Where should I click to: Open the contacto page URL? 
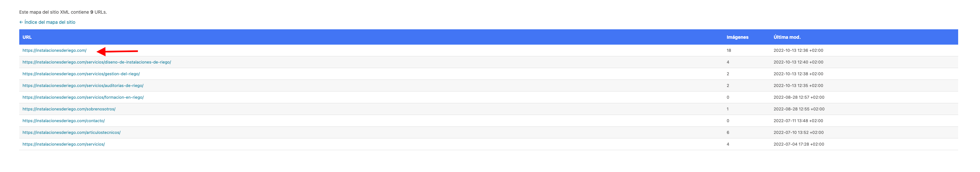(x=64, y=121)
